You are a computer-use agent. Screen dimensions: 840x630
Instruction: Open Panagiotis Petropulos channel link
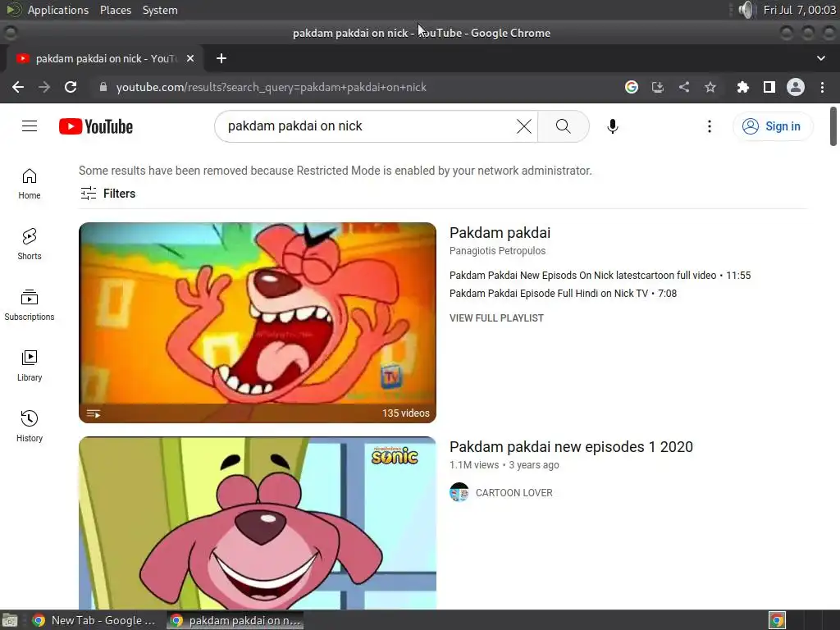pyautogui.click(x=498, y=251)
